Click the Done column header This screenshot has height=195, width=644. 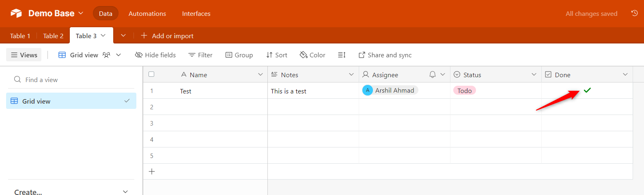(587, 75)
